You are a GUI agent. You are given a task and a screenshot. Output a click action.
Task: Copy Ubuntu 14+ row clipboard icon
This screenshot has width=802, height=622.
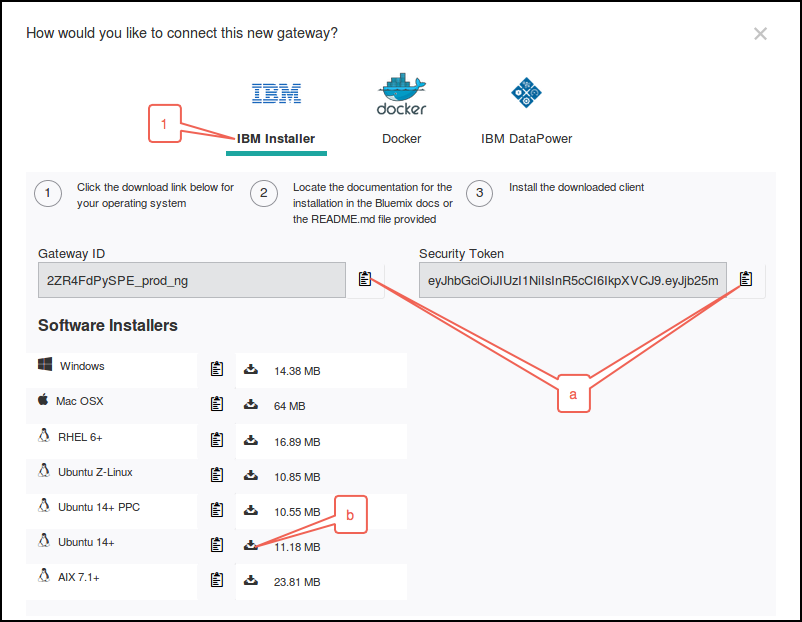click(x=217, y=545)
